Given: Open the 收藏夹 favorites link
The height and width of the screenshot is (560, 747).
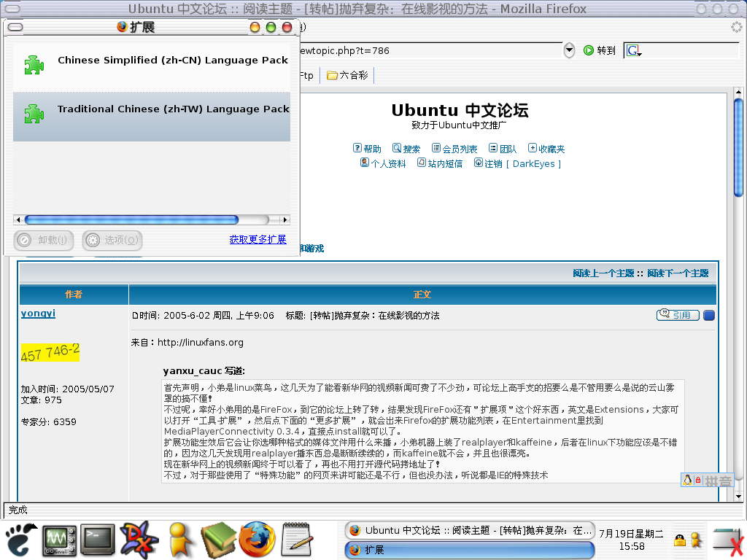Looking at the screenshot, I should click(546, 149).
